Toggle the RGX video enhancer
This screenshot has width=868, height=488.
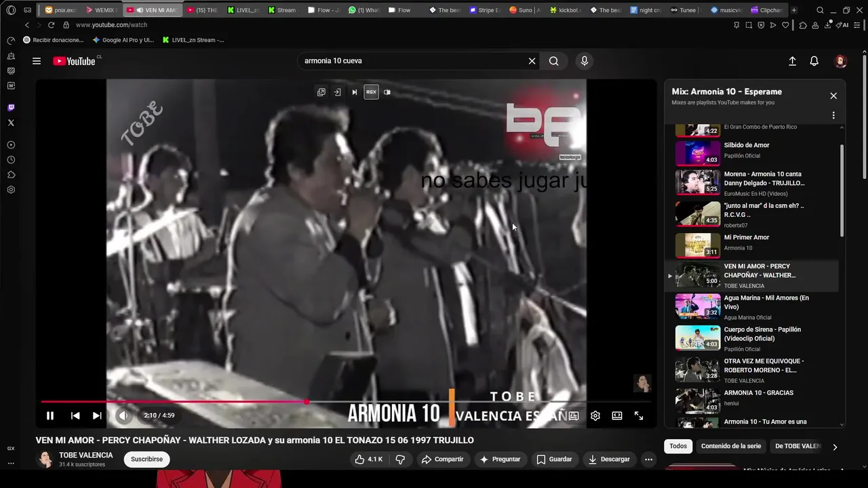click(x=371, y=92)
